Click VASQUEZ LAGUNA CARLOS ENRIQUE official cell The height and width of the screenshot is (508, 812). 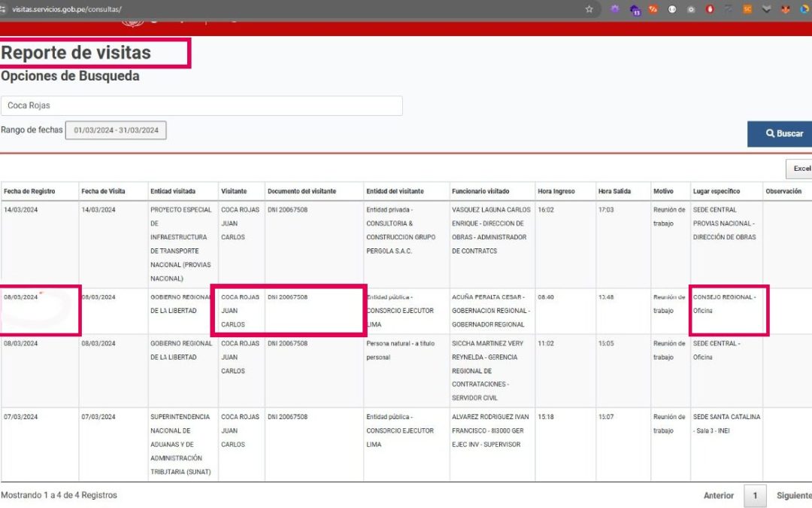coord(492,244)
